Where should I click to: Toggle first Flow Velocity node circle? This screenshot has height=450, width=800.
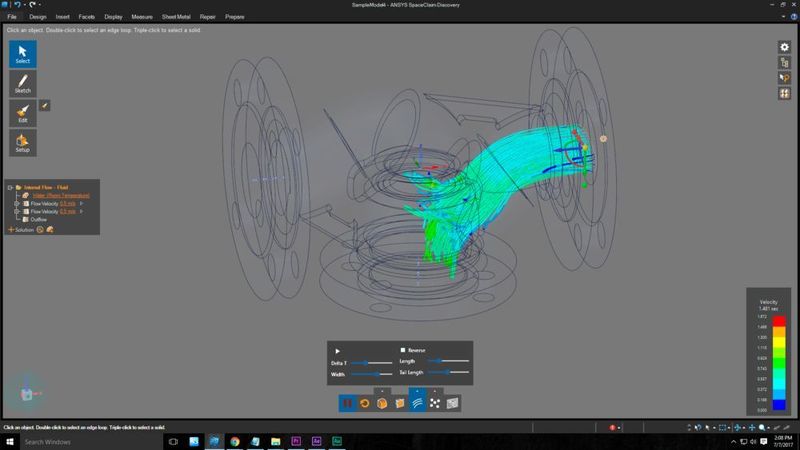tap(17, 204)
